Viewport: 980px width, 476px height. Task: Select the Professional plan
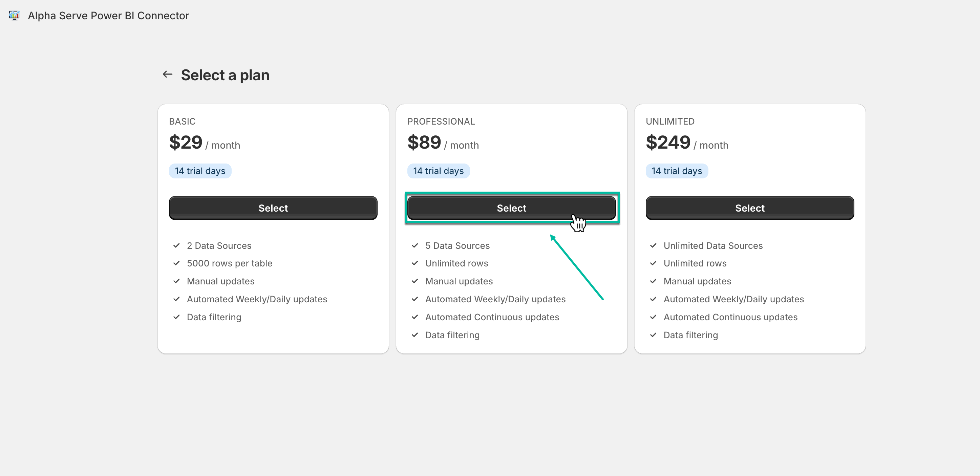(511, 208)
